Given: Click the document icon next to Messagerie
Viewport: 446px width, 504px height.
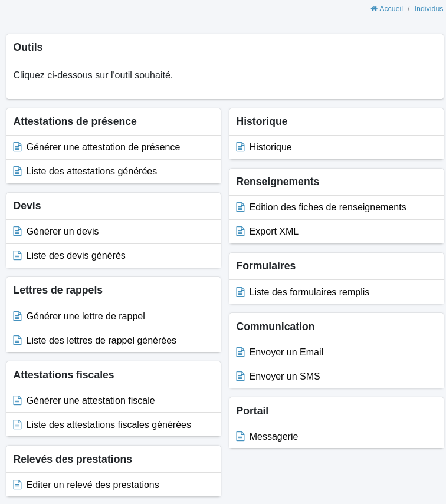Looking at the screenshot, I should click(x=241, y=437).
